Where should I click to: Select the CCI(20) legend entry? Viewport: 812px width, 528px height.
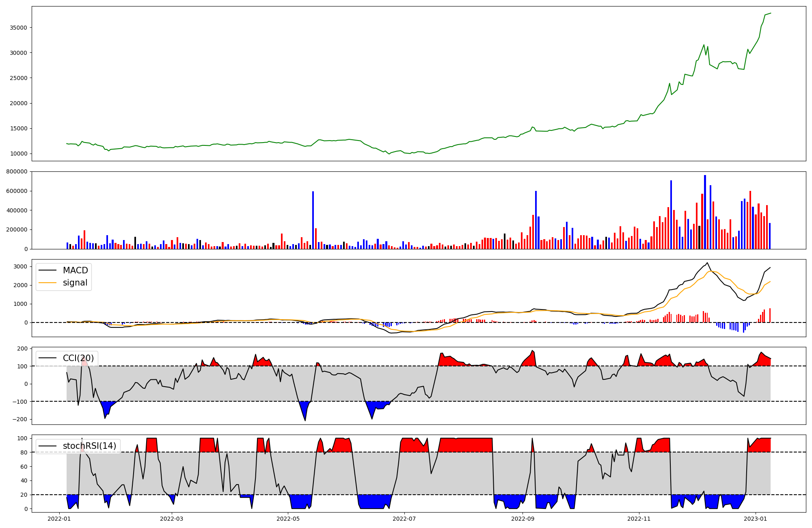pos(78,358)
